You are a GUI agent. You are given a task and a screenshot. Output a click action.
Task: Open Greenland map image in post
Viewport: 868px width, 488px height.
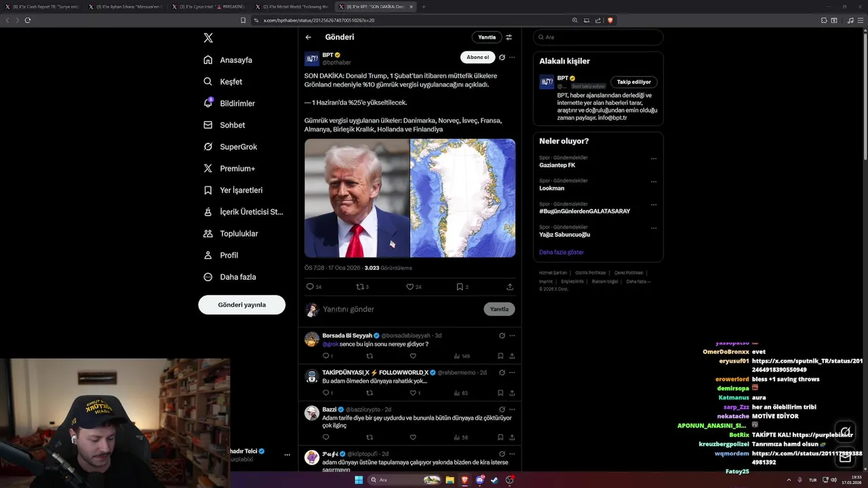pos(463,198)
